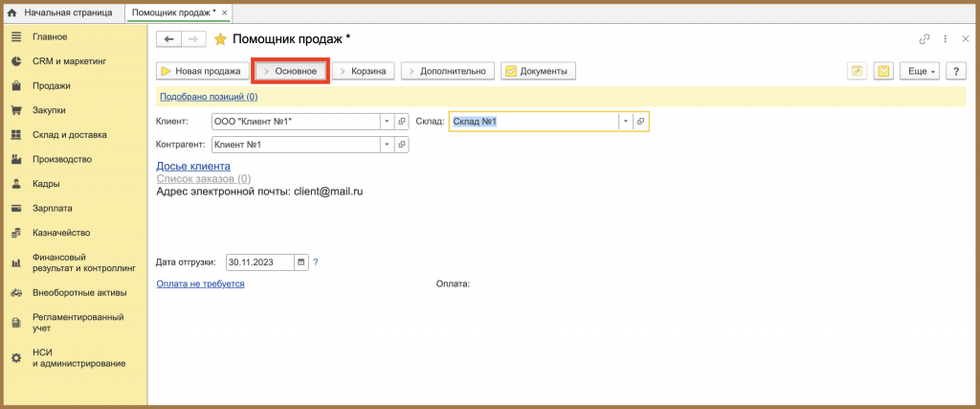Screen dimensions: 980x409
Task: Expand the Склад dropdown list
Action: (x=626, y=122)
